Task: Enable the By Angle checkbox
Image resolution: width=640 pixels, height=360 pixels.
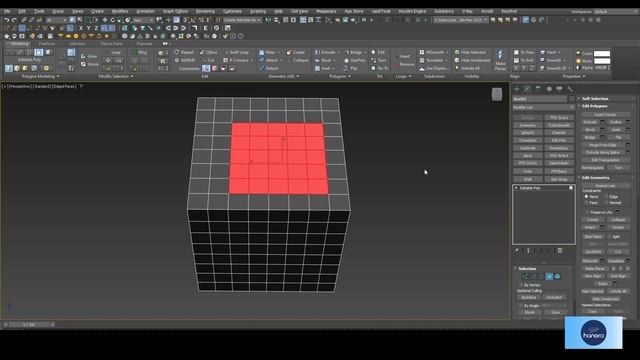Action: coord(521,305)
